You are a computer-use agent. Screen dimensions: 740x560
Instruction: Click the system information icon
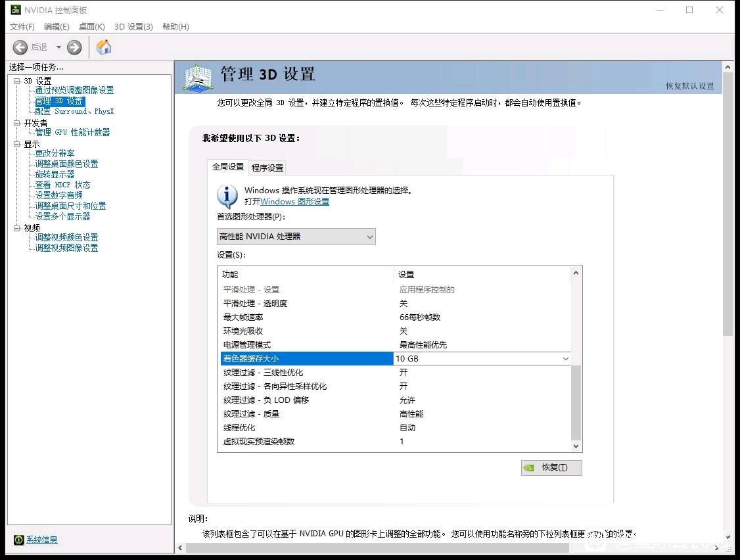19,540
